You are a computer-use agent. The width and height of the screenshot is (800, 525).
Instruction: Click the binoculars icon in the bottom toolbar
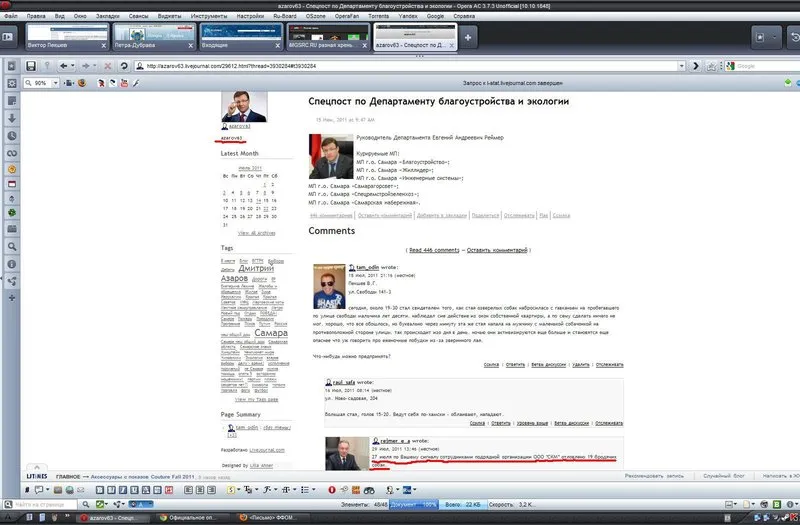click(x=369, y=490)
